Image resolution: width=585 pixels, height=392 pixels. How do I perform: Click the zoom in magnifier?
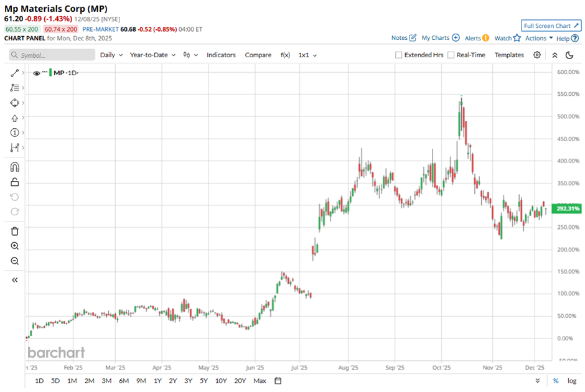coord(14,246)
